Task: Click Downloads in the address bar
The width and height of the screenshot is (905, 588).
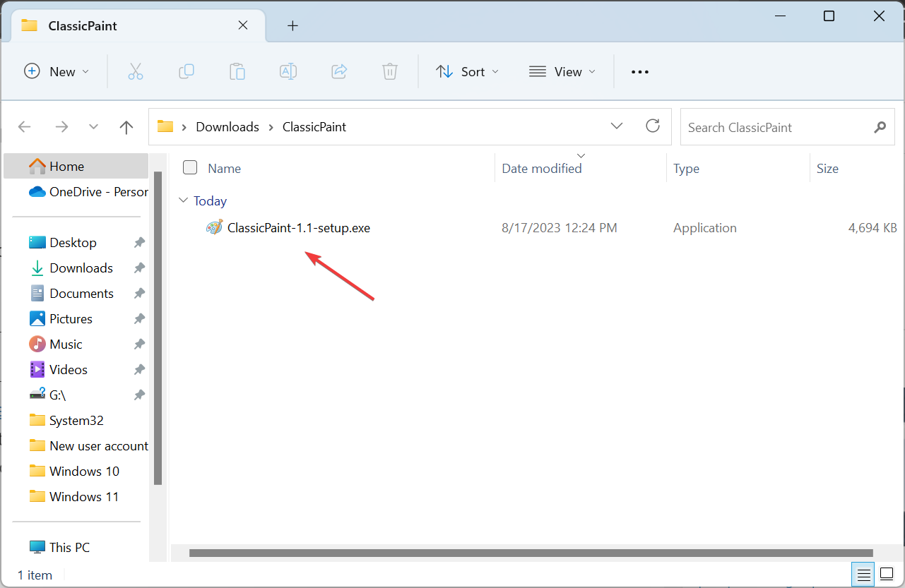Action: click(227, 127)
